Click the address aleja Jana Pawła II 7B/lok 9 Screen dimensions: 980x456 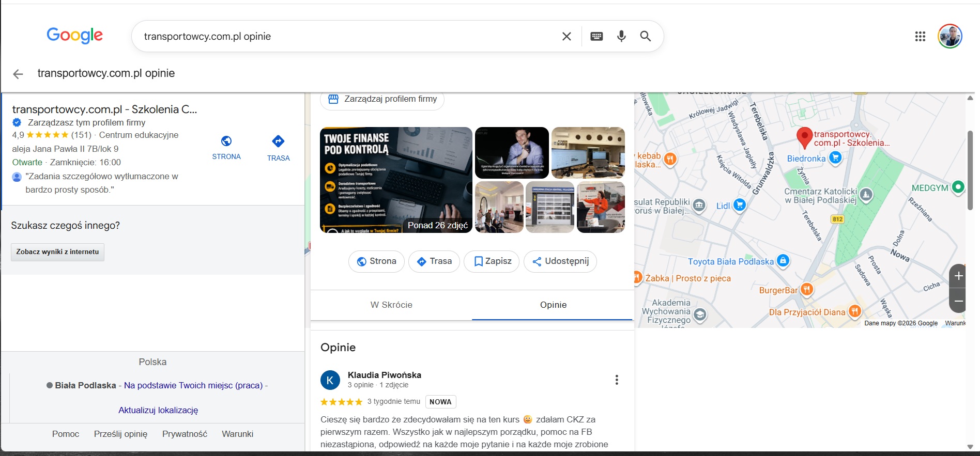pos(65,149)
